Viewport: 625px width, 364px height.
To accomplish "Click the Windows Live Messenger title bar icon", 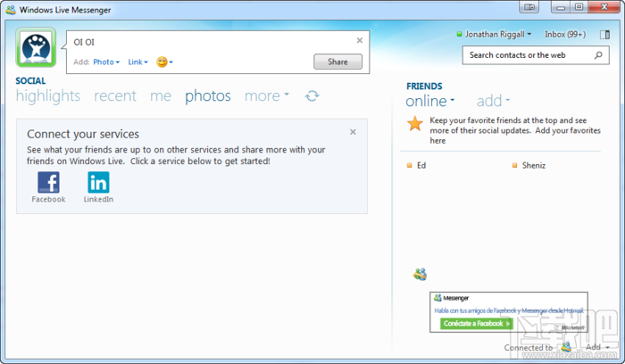I will click(11, 10).
